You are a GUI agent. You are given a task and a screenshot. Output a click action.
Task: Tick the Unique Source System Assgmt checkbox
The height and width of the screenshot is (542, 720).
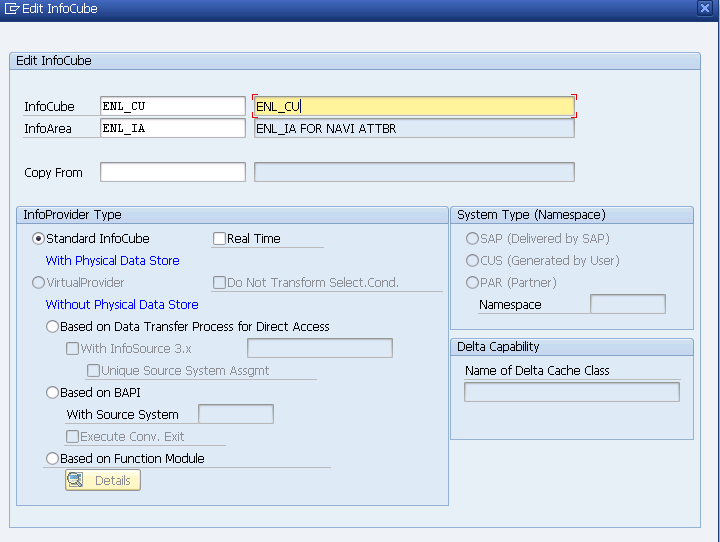[x=93, y=371]
